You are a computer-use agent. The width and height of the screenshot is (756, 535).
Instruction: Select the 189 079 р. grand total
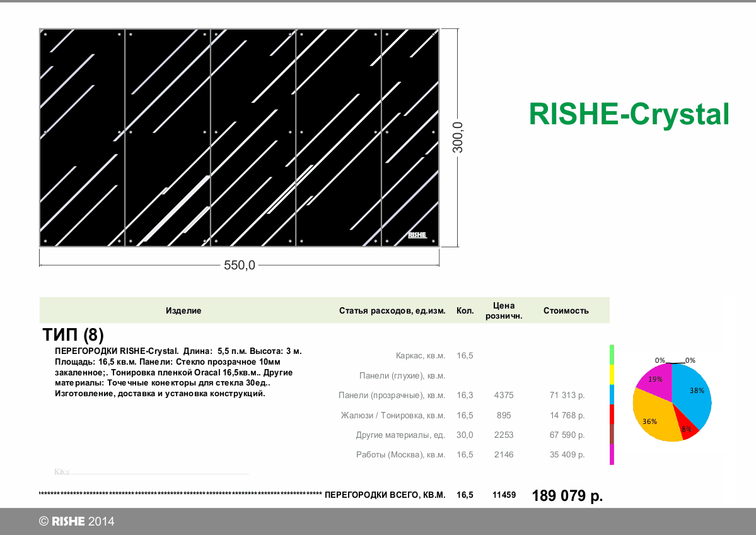click(x=567, y=495)
